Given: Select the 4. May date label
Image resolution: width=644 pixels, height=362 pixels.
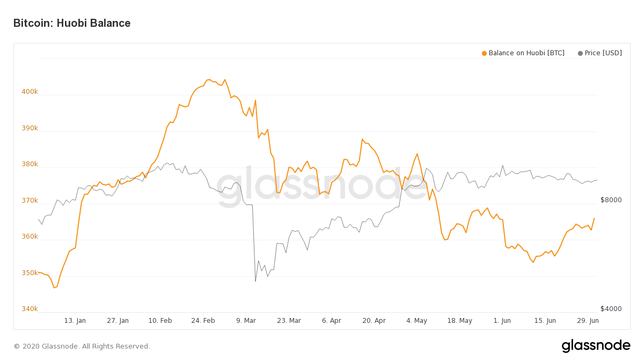Looking at the screenshot, I should (x=416, y=321).
